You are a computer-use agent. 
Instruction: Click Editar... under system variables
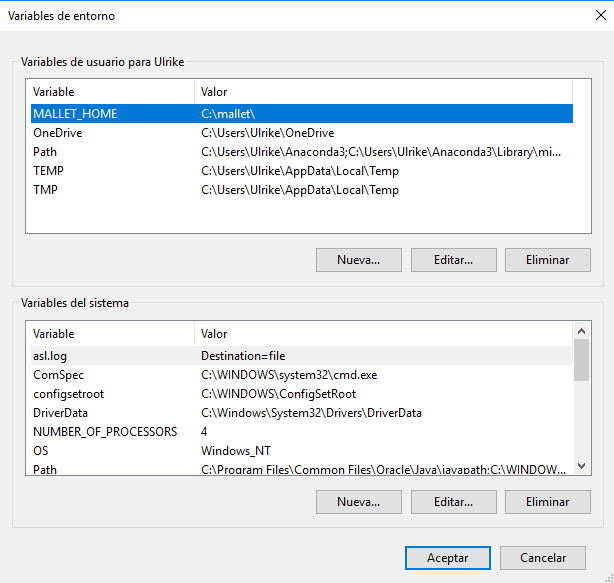[x=453, y=502]
